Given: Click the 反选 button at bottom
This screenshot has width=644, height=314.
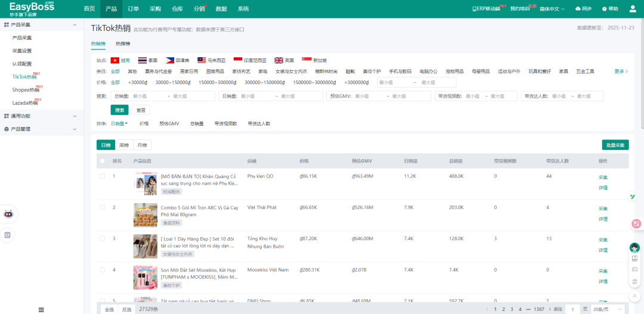Looking at the screenshot, I should tap(127, 309).
